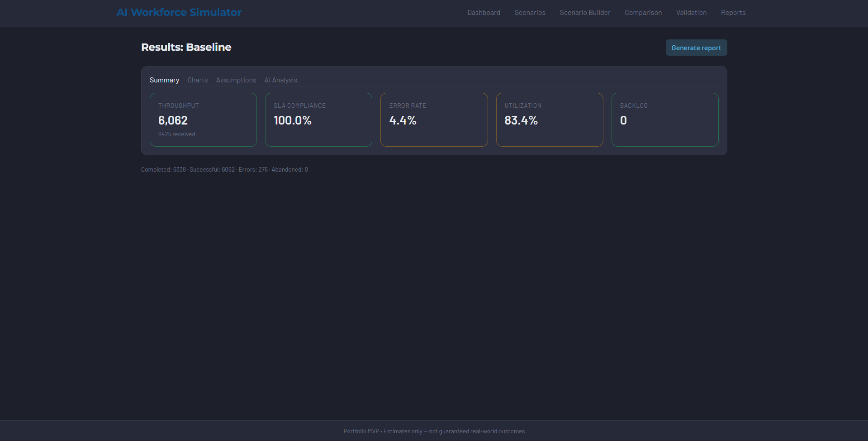The height and width of the screenshot is (441, 868).
Task: Switch to the Charts tab
Action: coord(198,80)
